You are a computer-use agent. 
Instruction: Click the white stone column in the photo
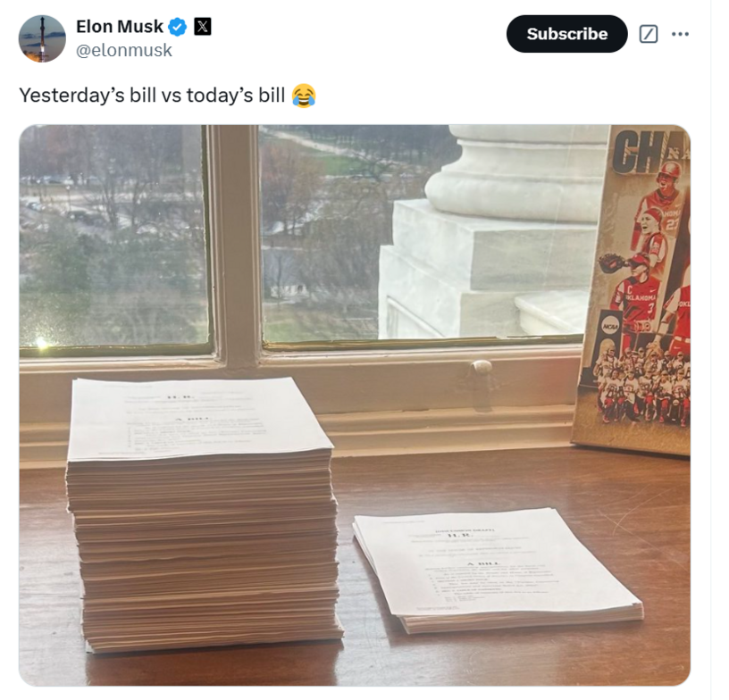(x=493, y=232)
